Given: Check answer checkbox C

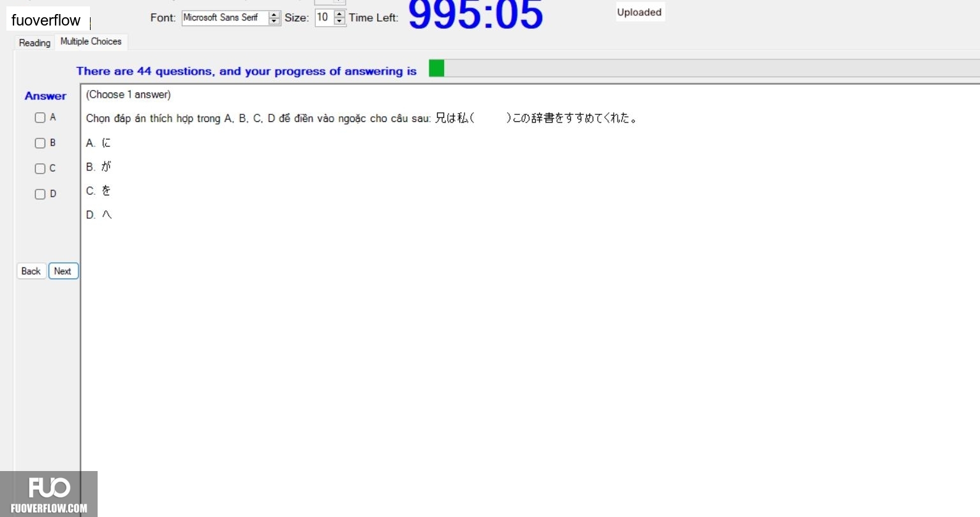Looking at the screenshot, I should click(40, 169).
